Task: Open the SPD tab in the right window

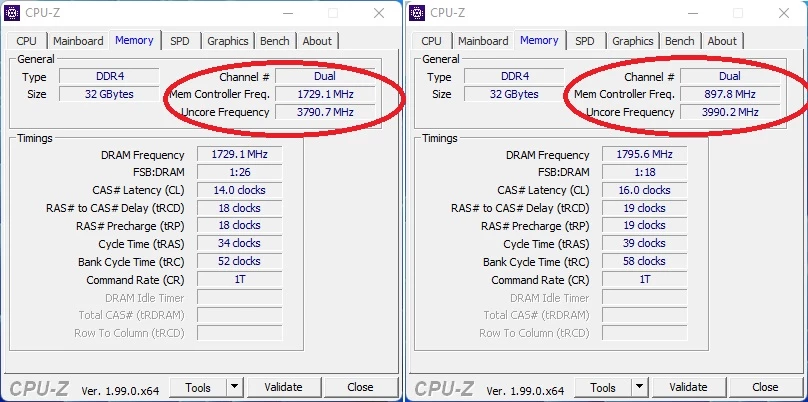Action: (585, 41)
